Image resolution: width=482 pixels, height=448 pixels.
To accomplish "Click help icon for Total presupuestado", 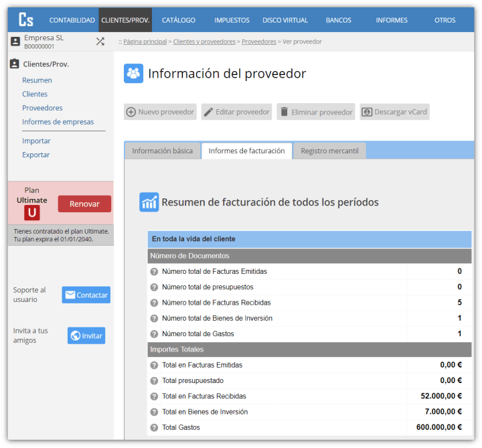I will (x=154, y=380).
